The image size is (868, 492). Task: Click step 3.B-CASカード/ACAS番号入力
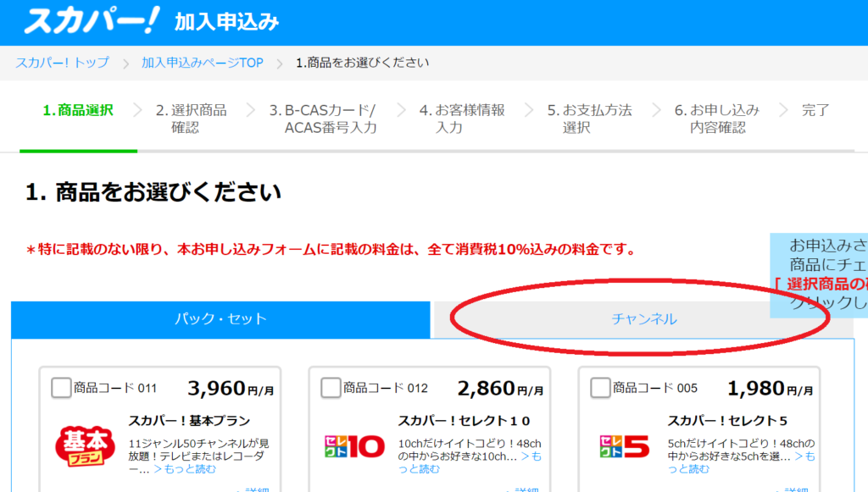(323, 119)
